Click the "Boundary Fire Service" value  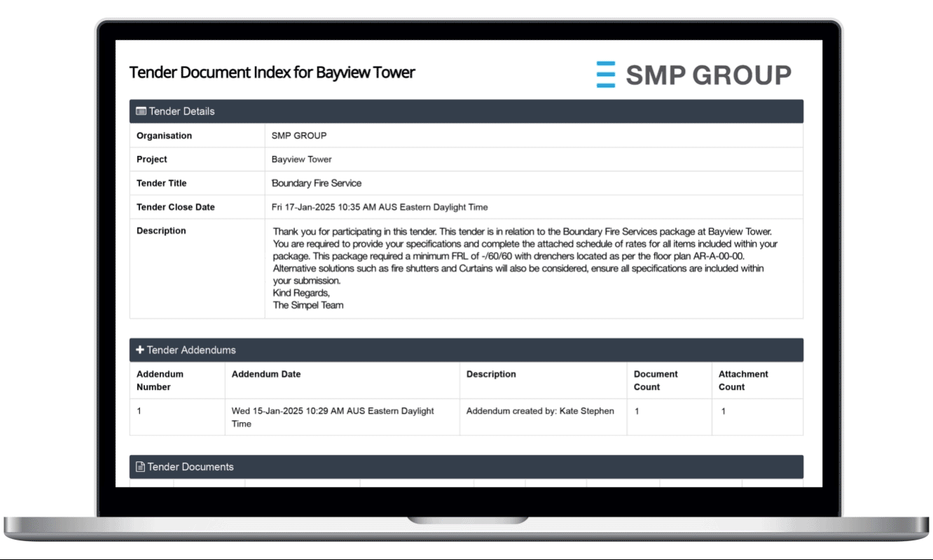pyautogui.click(x=317, y=183)
